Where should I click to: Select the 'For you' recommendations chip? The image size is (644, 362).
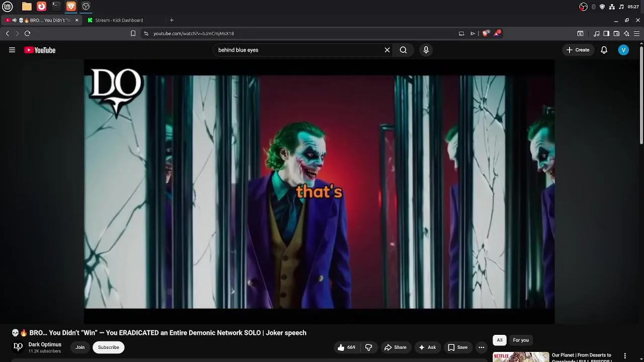[x=521, y=340]
